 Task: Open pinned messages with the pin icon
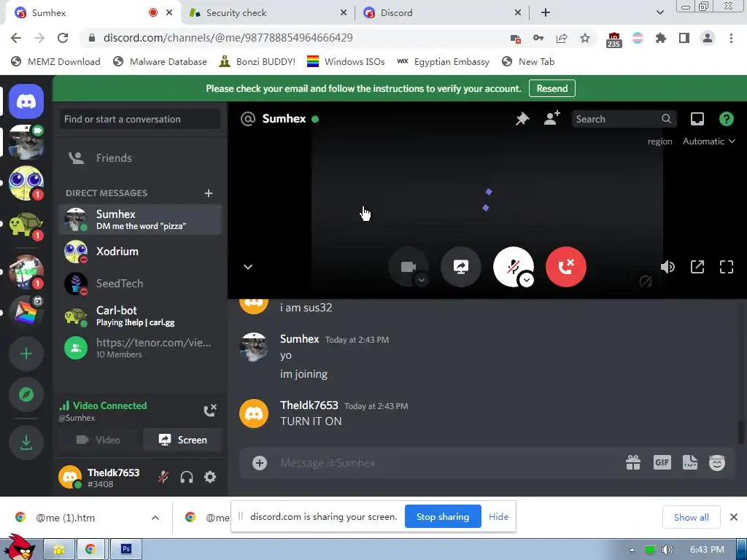[x=522, y=119]
